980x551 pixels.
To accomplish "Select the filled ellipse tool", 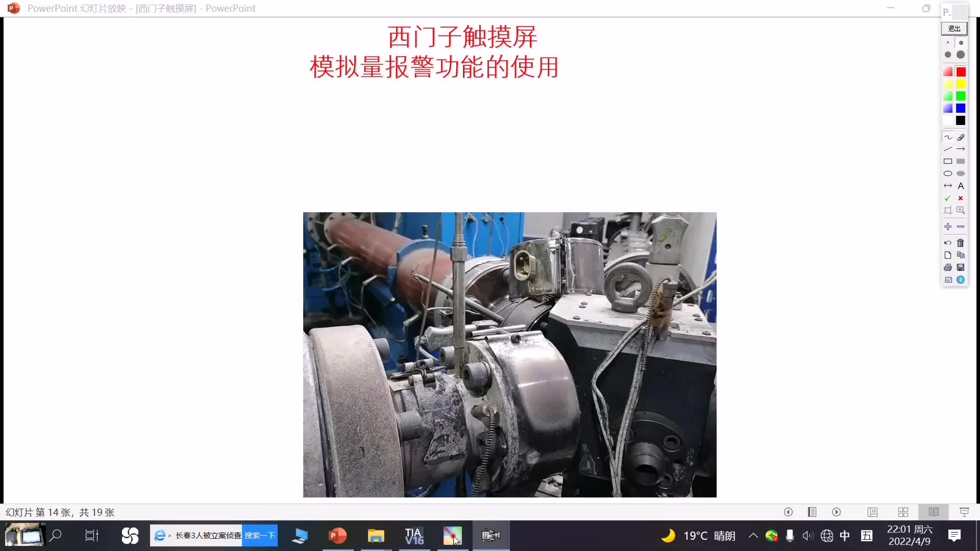I will coord(961,173).
